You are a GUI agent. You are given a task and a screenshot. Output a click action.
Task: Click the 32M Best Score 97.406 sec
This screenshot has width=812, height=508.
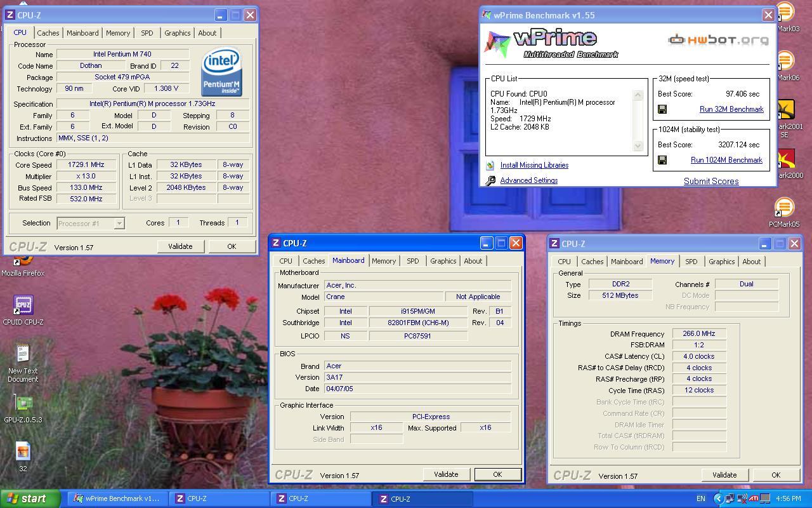click(743, 93)
